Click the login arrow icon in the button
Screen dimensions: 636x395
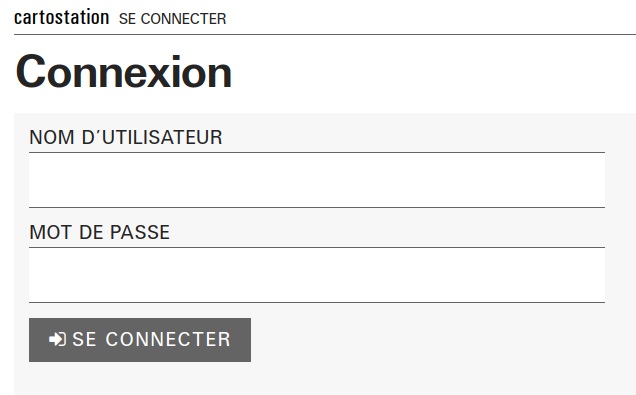click(x=57, y=339)
